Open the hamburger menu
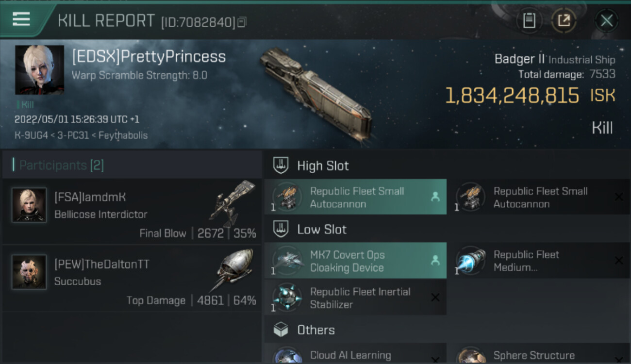 pyautogui.click(x=21, y=19)
